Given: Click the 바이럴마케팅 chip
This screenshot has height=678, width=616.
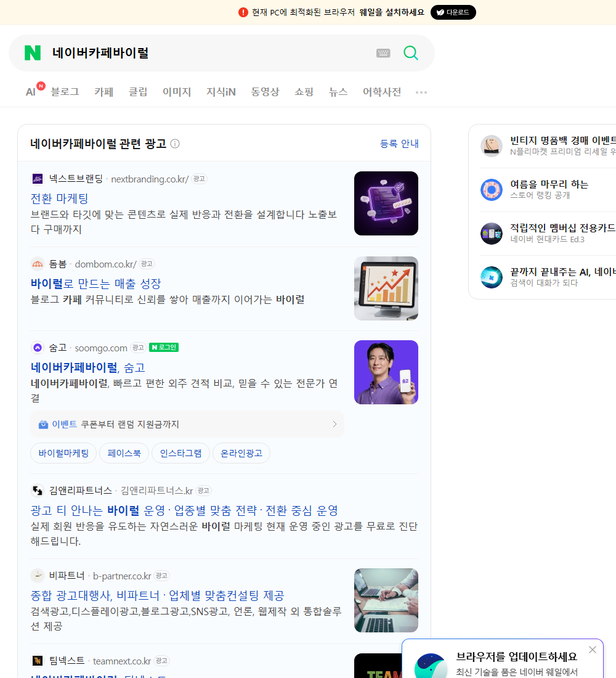Looking at the screenshot, I should 63,453.
